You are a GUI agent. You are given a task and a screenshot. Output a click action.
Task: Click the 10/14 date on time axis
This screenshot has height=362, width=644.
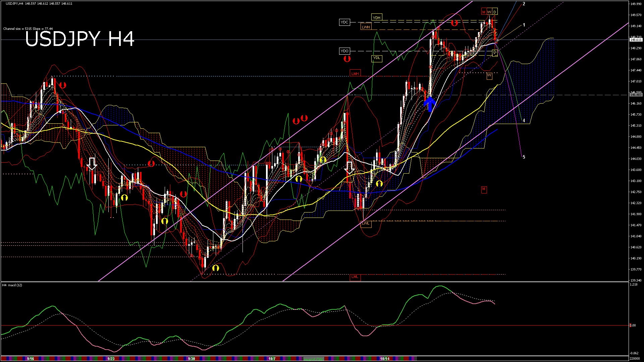pyautogui.click(x=384, y=359)
